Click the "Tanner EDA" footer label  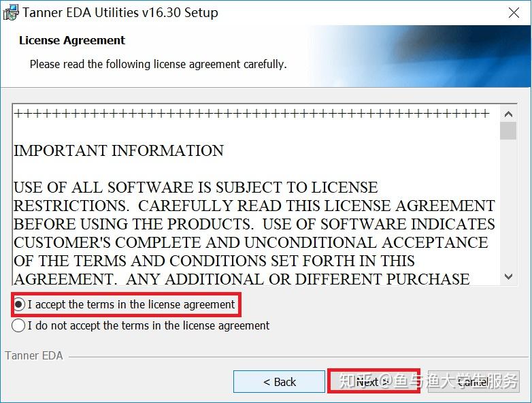coord(34,355)
